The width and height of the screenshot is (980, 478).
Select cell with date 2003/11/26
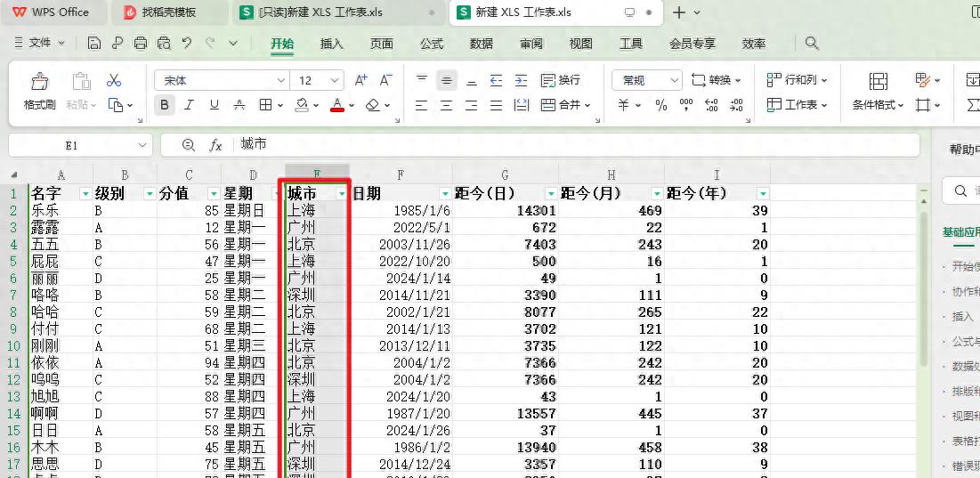401,244
